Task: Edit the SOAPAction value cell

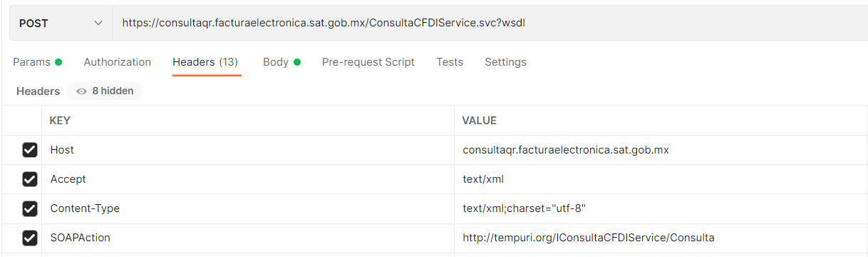Action: click(661, 238)
